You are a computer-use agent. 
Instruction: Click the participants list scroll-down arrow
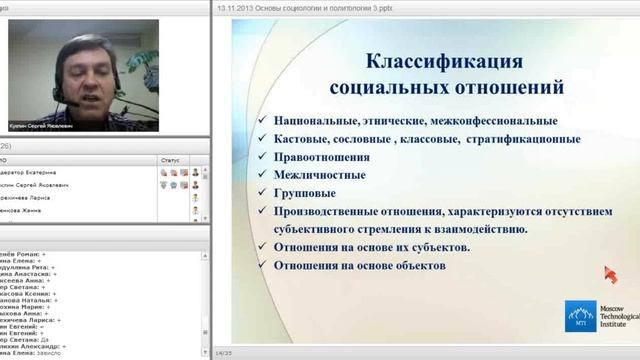205,219
